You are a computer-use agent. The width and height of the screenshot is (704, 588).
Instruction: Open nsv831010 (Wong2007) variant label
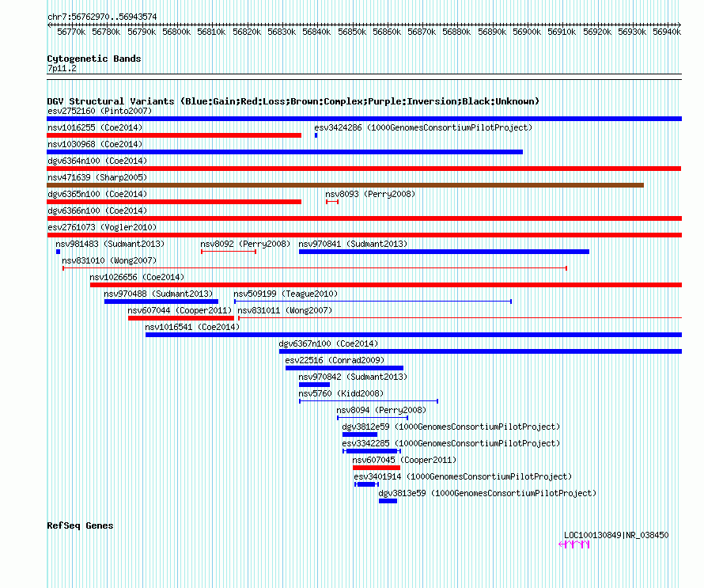click(109, 260)
